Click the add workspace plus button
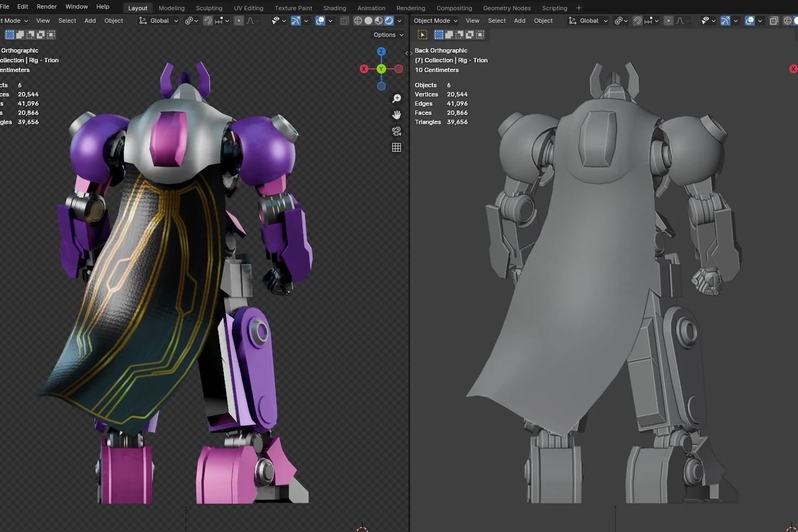This screenshot has width=798, height=532. (x=579, y=8)
